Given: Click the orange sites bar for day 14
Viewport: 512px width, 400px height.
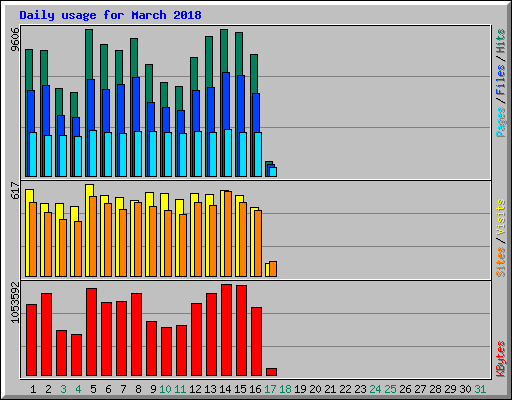Looking at the screenshot, I should 228,234.
